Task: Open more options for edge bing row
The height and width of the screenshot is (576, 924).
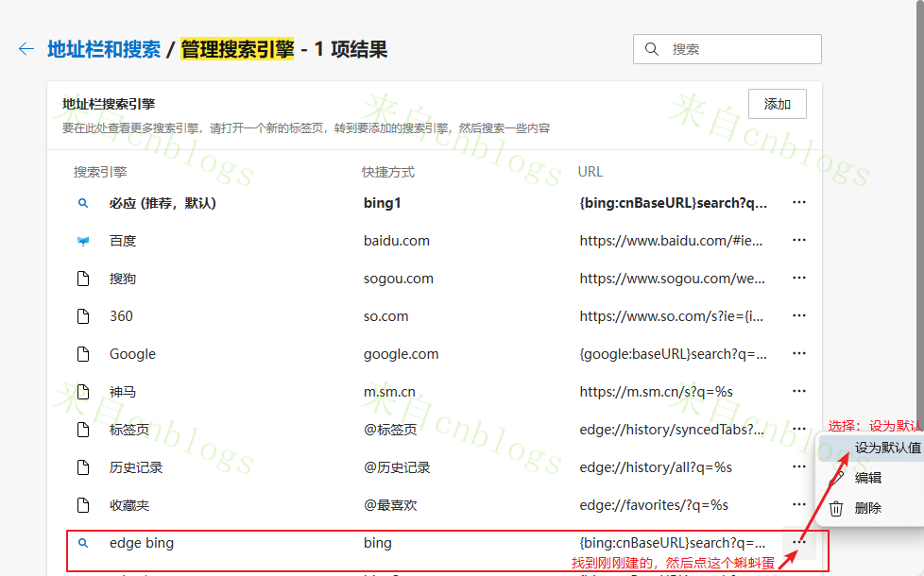Action: (x=799, y=542)
